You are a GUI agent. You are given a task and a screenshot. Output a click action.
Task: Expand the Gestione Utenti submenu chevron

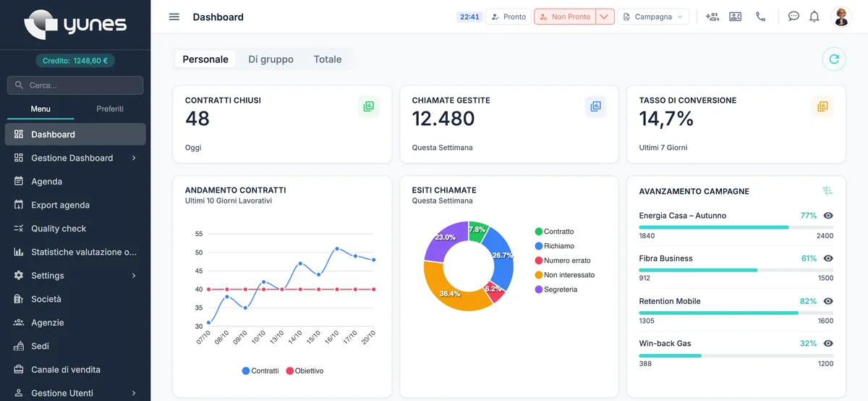point(134,393)
